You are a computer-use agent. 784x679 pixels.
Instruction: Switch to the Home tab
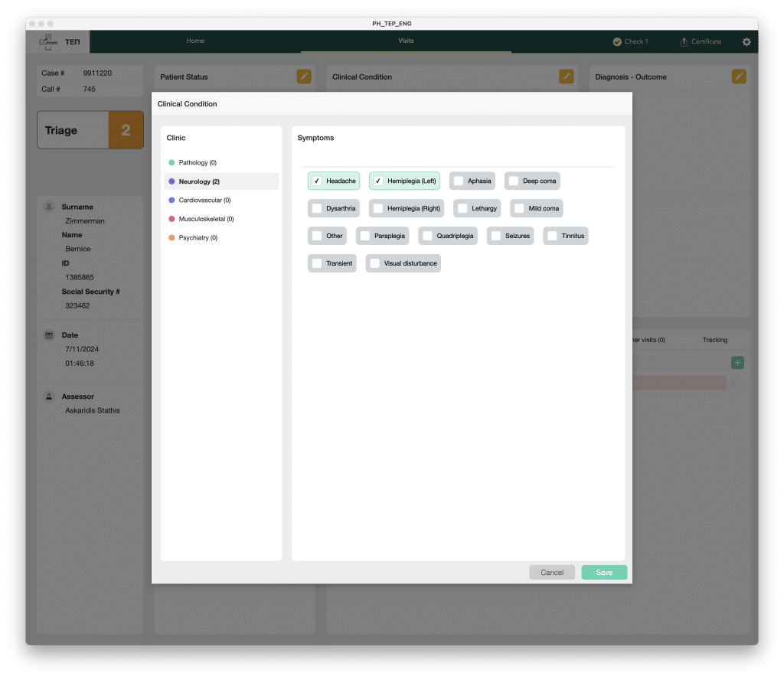tap(195, 41)
